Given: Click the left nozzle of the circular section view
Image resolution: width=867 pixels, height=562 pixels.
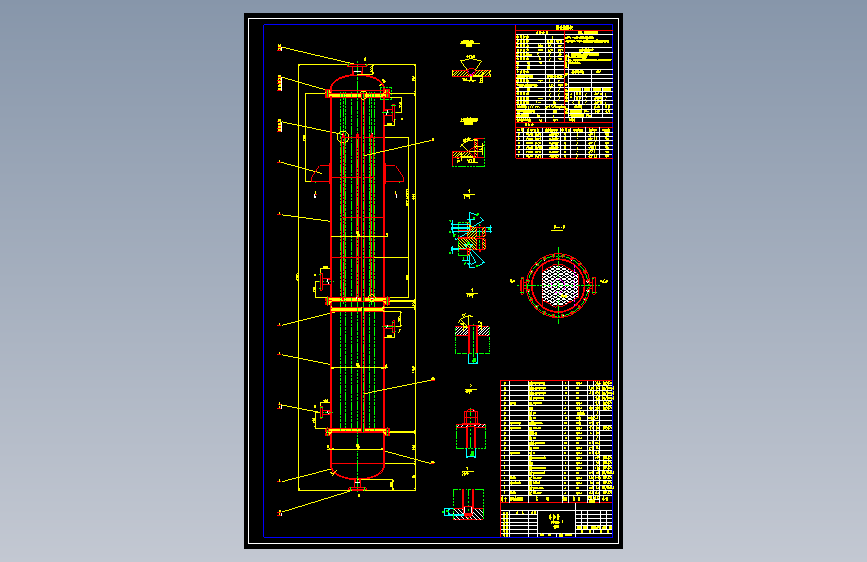Looking at the screenshot, I should point(523,285).
